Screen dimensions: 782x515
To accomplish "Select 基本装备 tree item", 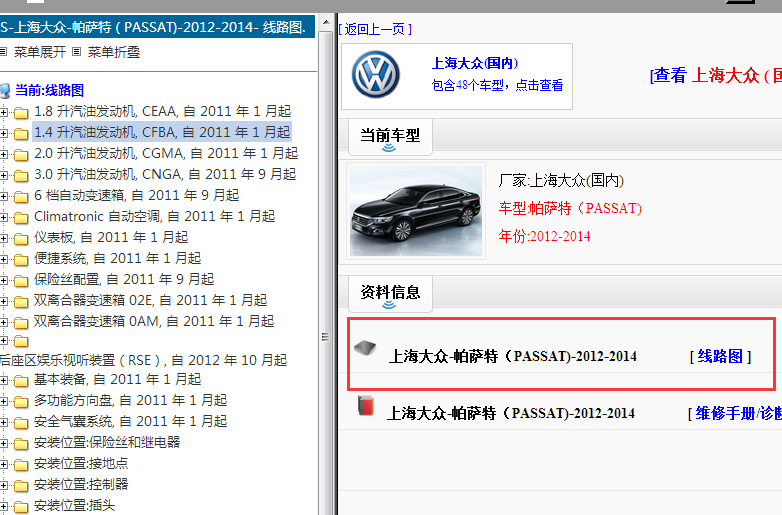I will point(117,379).
